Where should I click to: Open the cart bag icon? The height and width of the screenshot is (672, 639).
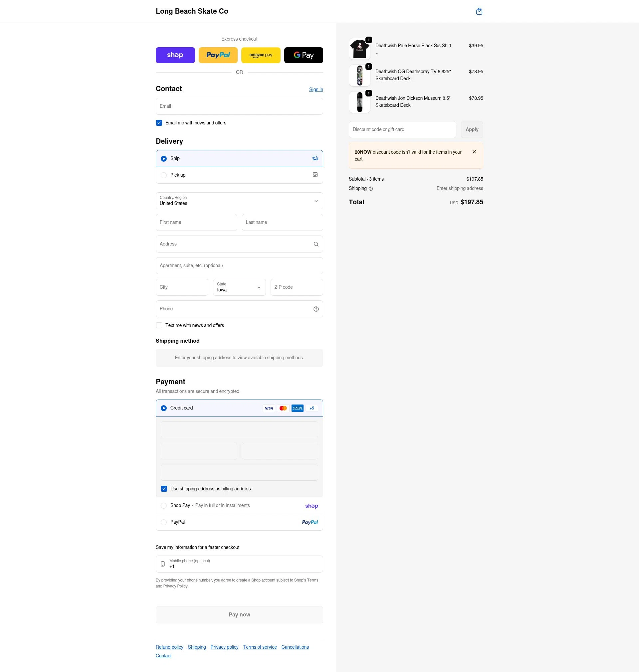[479, 11]
